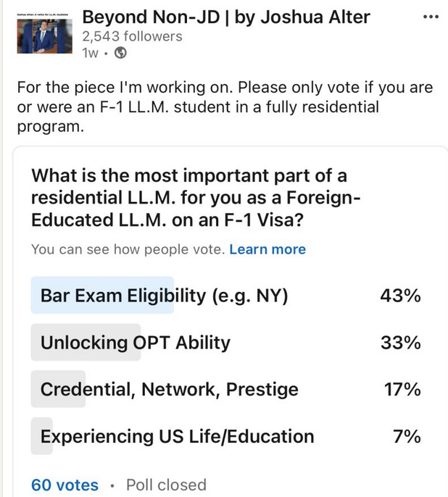448x497 pixels.
Task: View the 60 votes list
Action: pyautogui.click(x=65, y=485)
